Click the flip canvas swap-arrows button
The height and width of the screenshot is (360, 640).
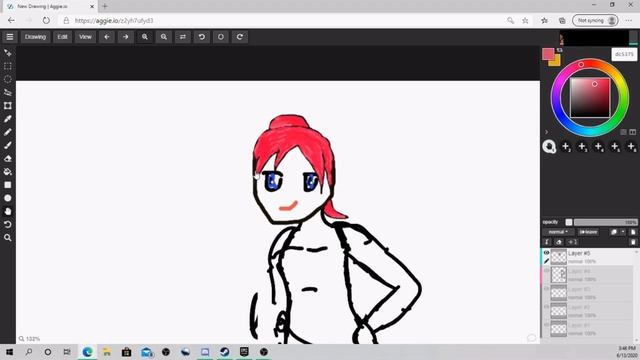(x=183, y=37)
